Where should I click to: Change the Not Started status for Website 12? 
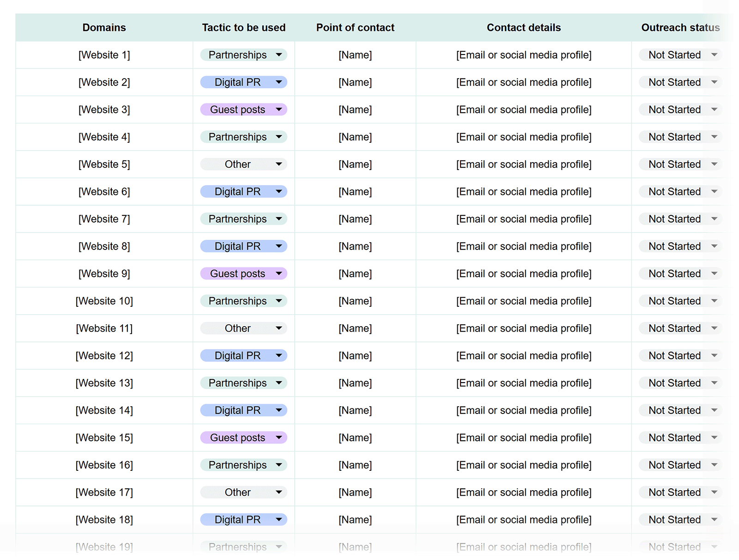(x=680, y=355)
